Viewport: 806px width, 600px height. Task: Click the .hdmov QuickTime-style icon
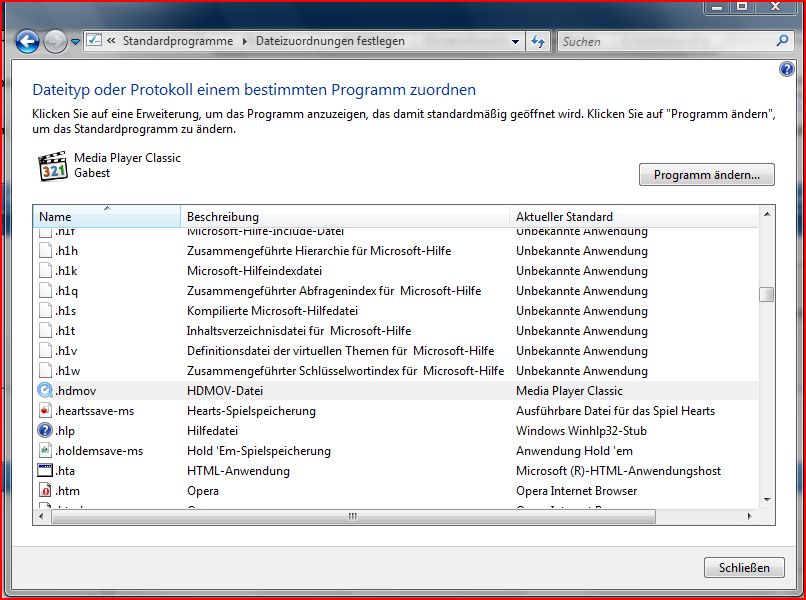tap(45, 391)
